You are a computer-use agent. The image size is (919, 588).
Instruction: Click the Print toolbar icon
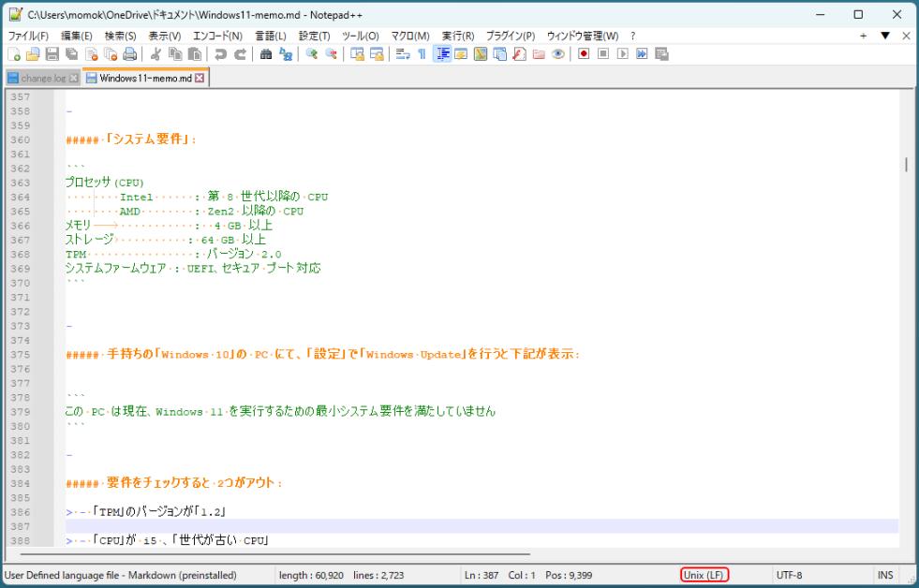click(x=129, y=54)
